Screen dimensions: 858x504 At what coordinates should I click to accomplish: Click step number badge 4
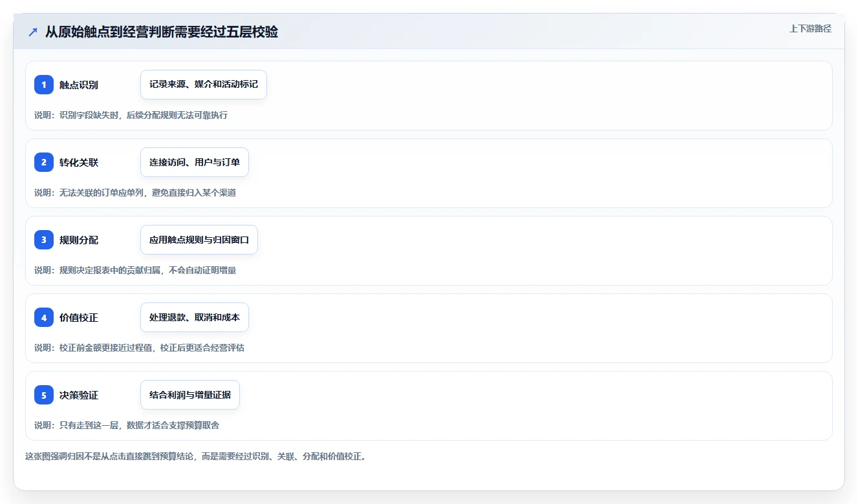(x=44, y=317)
